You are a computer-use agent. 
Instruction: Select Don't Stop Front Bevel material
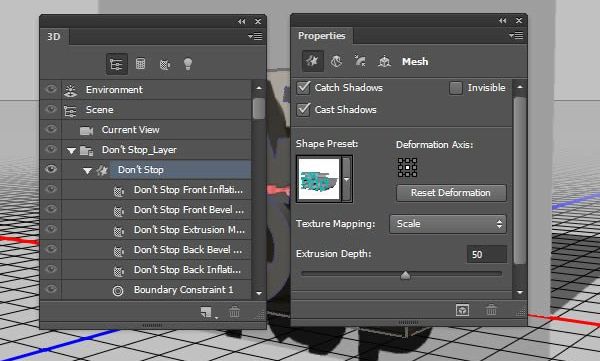click(x=189, y=210)
